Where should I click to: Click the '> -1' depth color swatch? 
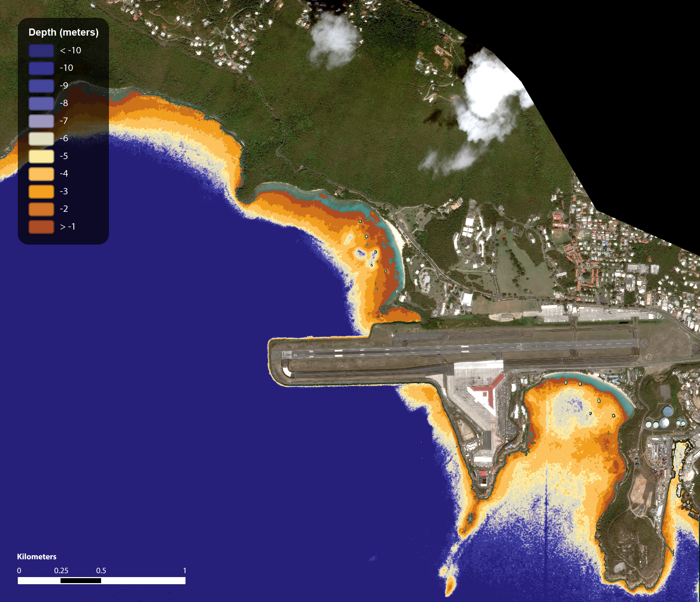point(41,227)
